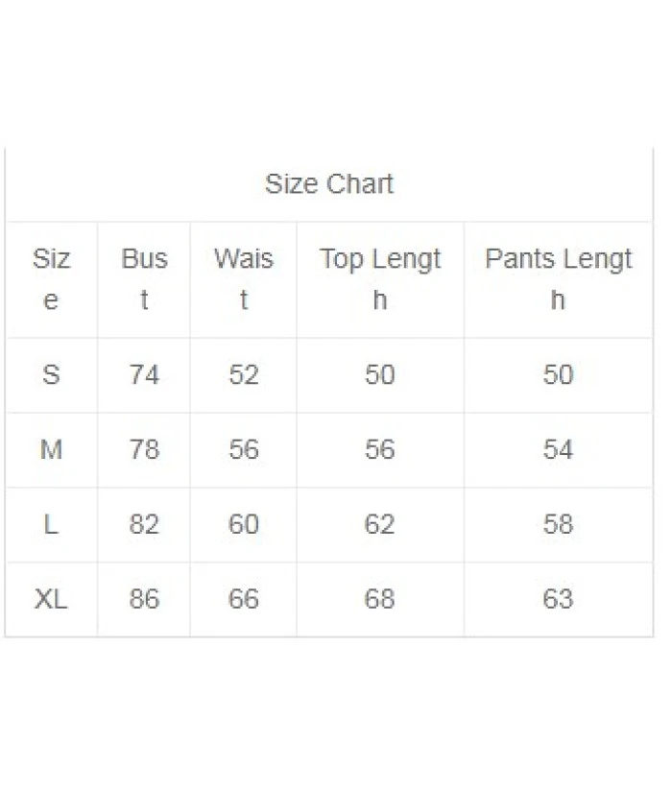
Task: Select top length 62 in L row
Action: tap(380, 524)
